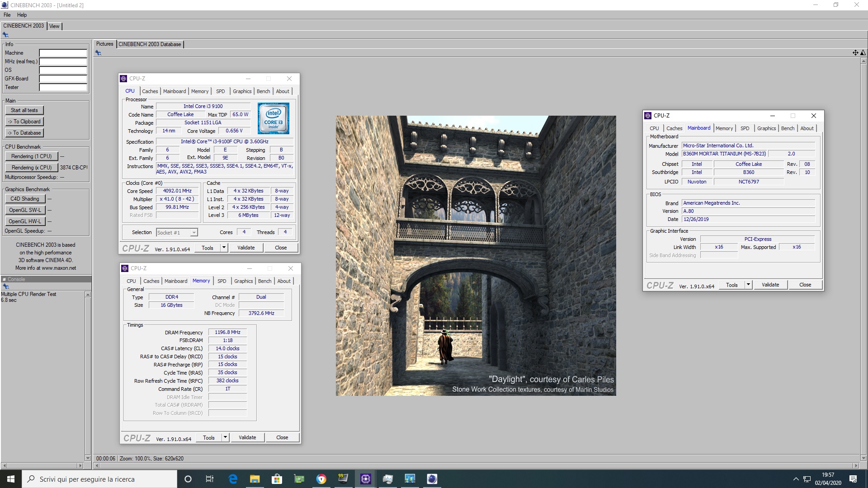
Task: Click the Intel Core i3 logo in CPU-Z
Action: 274,118
